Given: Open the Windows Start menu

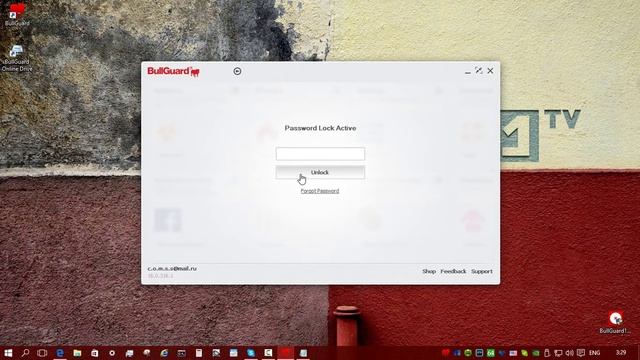Looking at the screenshot, I should pos(8,353).
